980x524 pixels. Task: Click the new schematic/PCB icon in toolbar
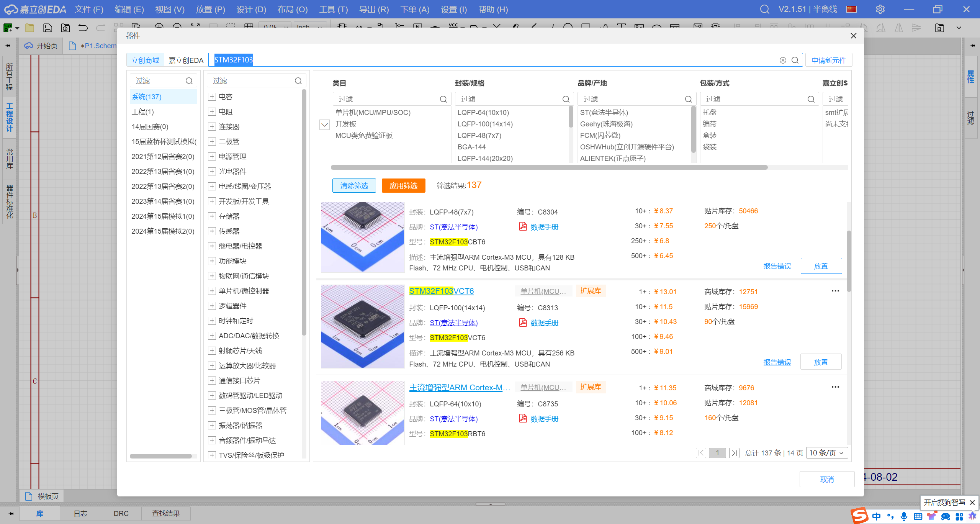tap(8, 28)
